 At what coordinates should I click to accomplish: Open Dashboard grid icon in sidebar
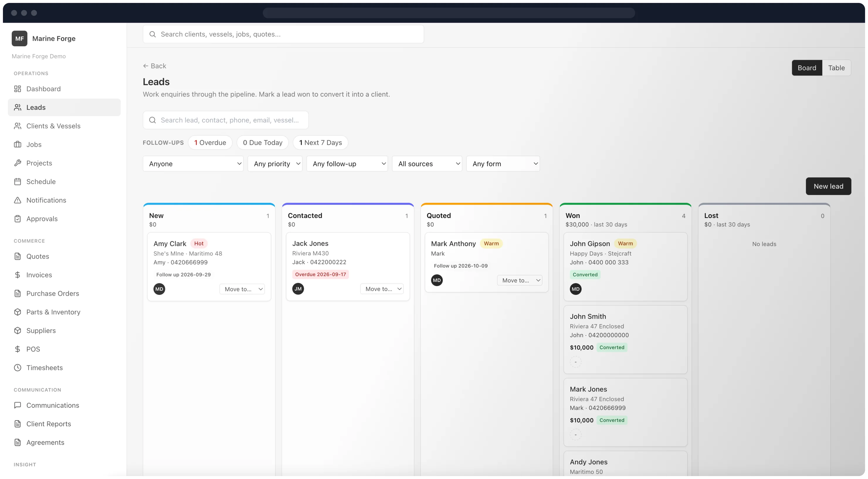point(18,89)
